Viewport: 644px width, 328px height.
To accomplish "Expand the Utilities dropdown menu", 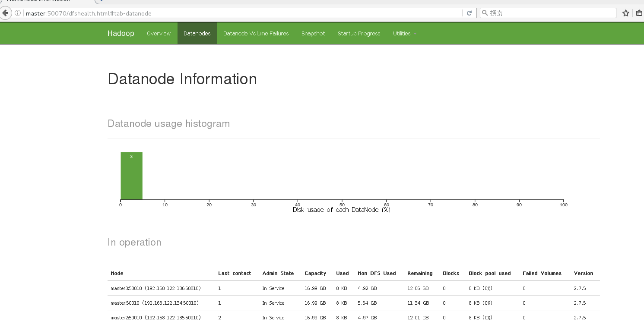I will pos(404,34).
